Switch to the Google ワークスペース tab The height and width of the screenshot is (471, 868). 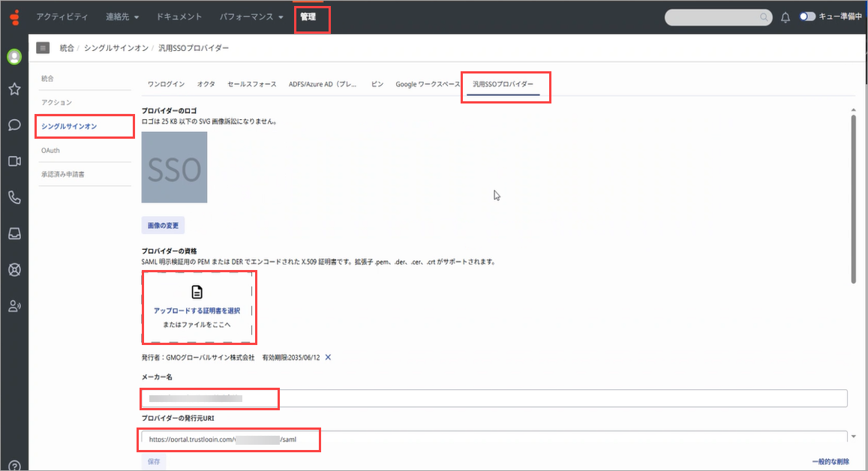click(428, 84)
